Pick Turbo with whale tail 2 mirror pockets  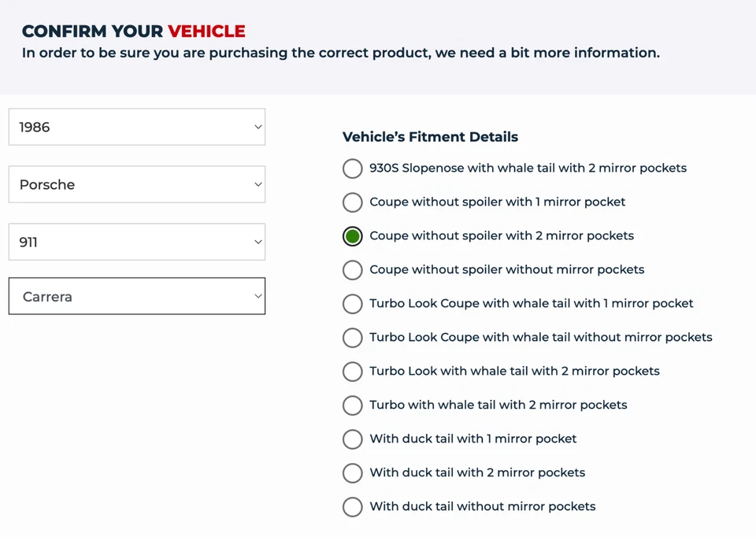click(353, 406)
